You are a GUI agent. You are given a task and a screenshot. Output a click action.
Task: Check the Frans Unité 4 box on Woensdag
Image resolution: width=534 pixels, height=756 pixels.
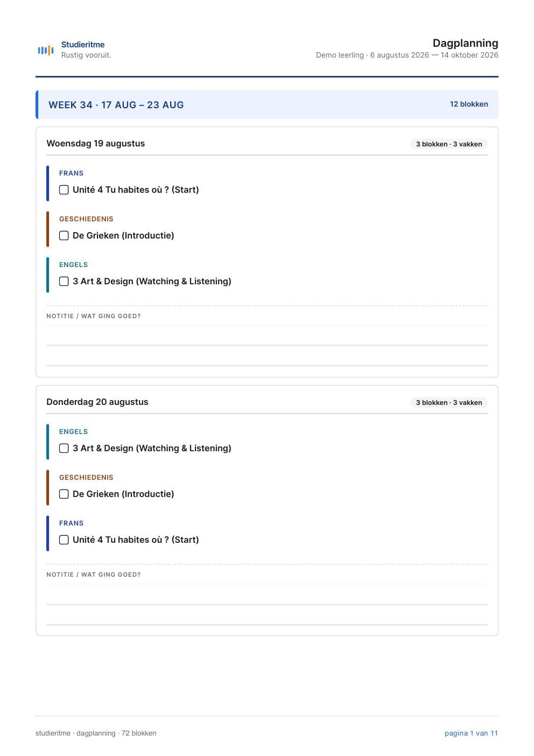[64, 190]
